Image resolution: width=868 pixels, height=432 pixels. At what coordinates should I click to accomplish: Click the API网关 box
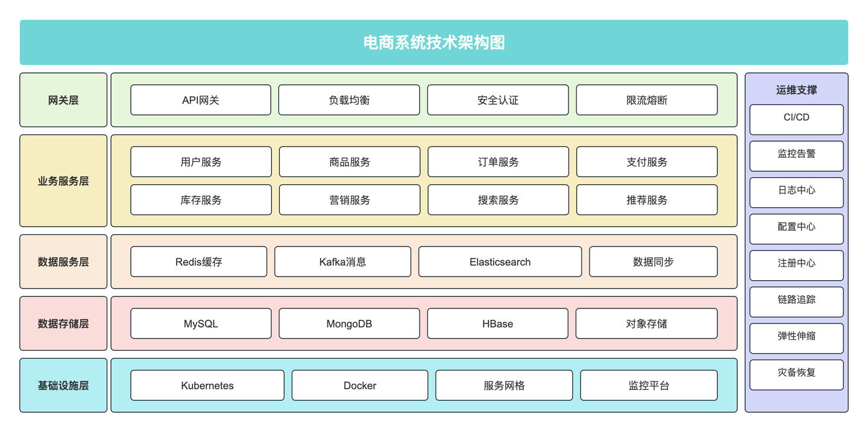click(201, 100)
